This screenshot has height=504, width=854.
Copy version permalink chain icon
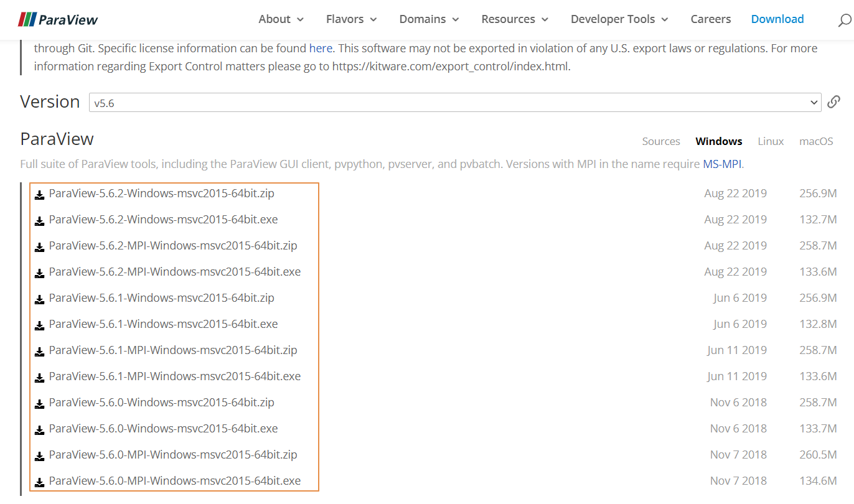click(834, 102)
